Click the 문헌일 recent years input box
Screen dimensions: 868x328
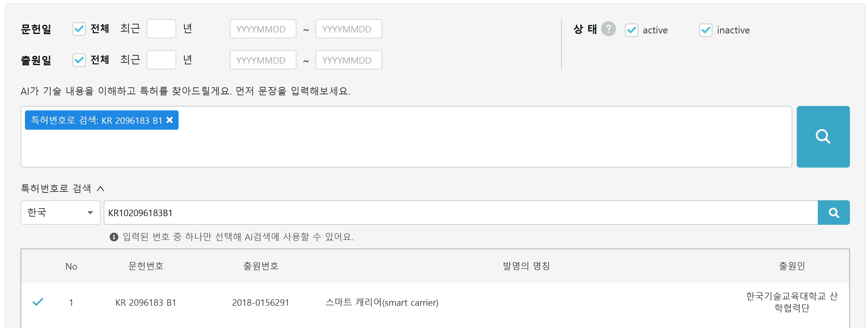click(161, 29)
